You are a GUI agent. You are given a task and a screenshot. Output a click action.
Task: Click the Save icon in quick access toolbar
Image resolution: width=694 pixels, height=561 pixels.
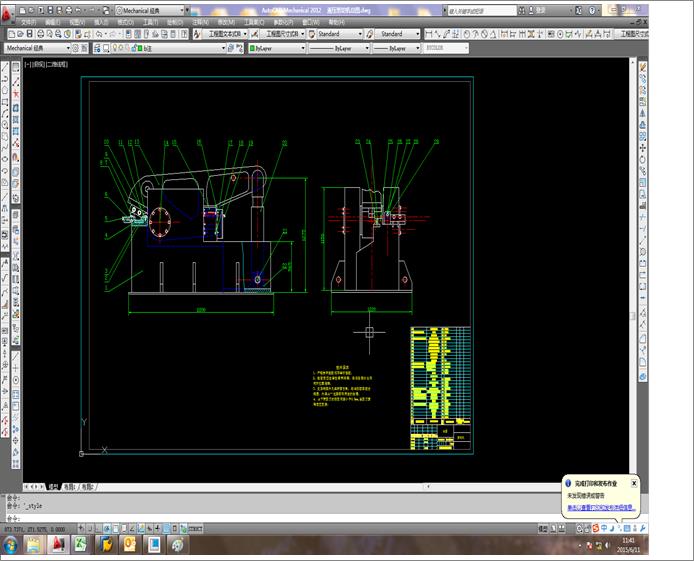[x=49, y=9]
